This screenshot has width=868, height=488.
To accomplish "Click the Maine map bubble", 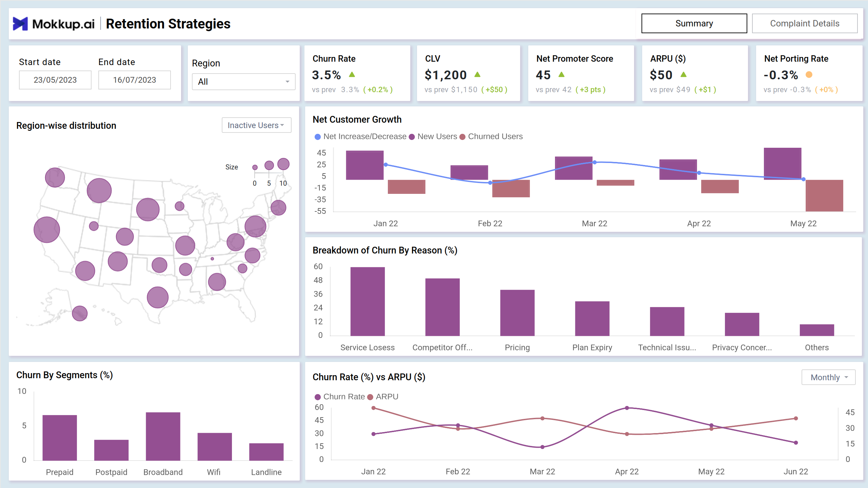I will pyautogui.click(x=278, y=208).
